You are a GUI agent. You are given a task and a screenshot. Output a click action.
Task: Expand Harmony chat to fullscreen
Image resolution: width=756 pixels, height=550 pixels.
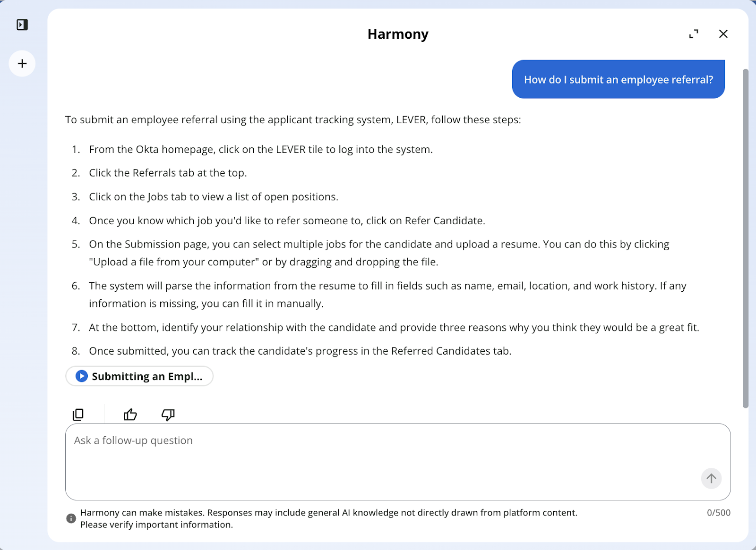pyautogui.click(x=694, y=34)
